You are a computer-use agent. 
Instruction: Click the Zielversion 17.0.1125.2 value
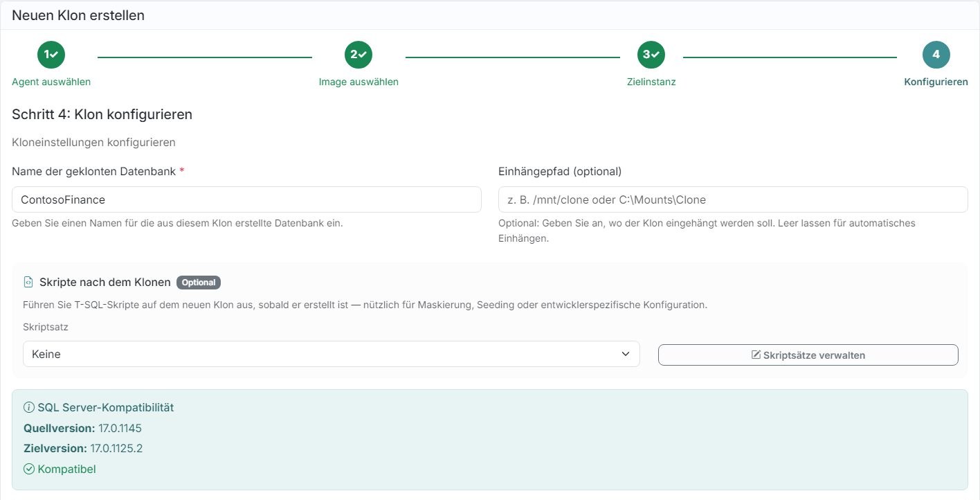116,448
